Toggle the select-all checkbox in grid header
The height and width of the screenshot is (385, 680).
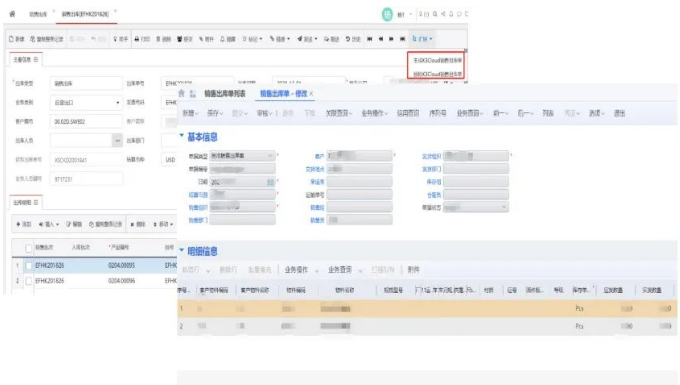click(x=29, y=248)
